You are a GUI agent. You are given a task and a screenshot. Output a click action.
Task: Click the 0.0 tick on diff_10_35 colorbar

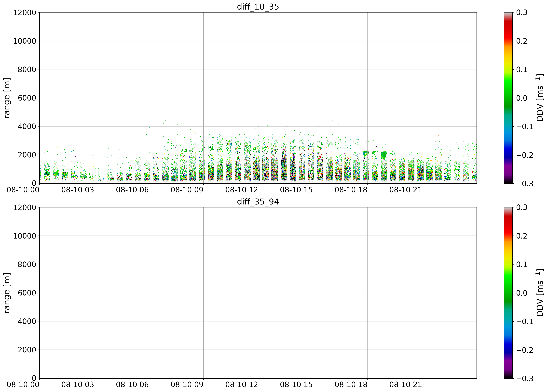[522, 98]
